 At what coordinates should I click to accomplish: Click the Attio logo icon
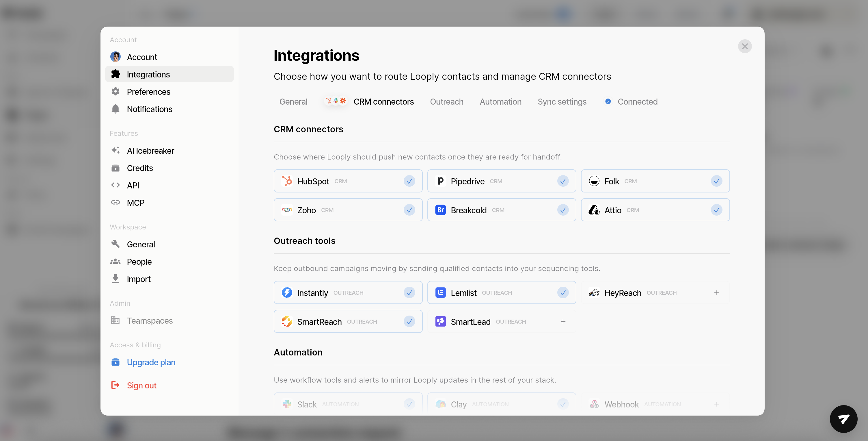coord(594,210)
